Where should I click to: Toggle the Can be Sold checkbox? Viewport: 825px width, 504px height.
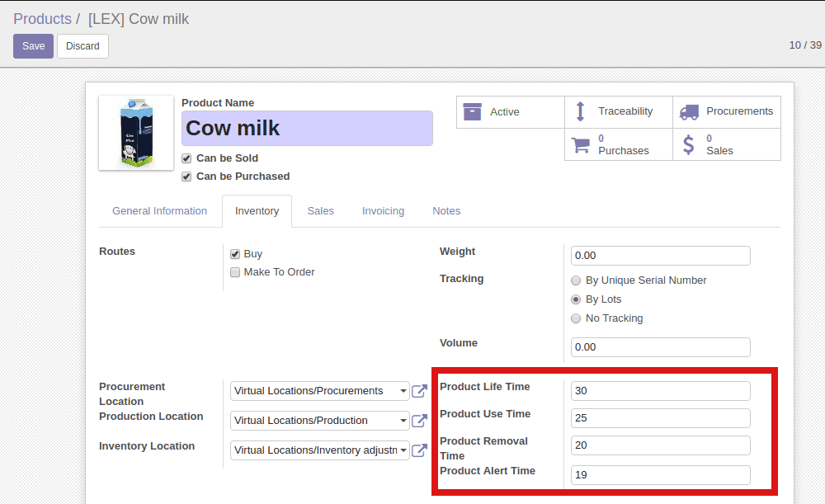click(x=186, y=158)
